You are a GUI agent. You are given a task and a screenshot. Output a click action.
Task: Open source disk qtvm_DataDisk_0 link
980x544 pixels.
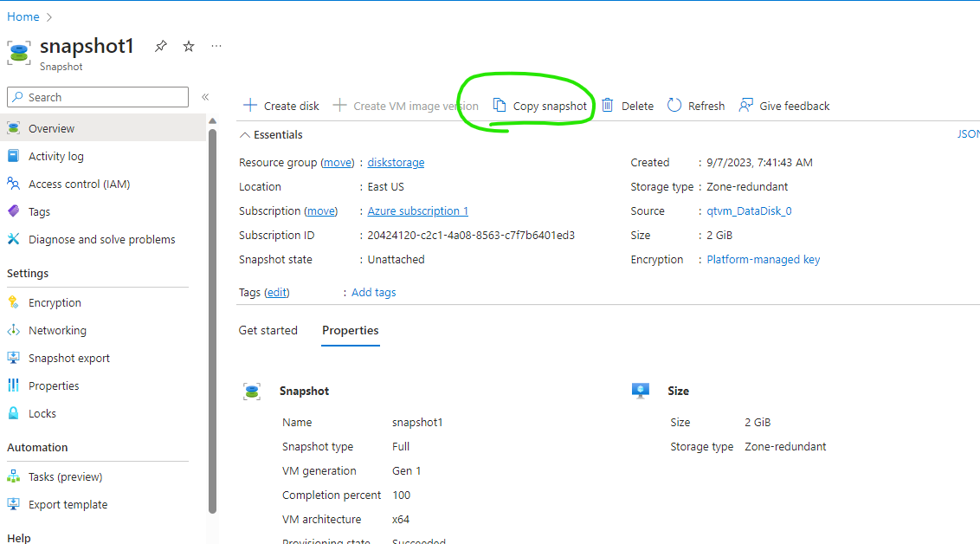click(x=749, y=211)
